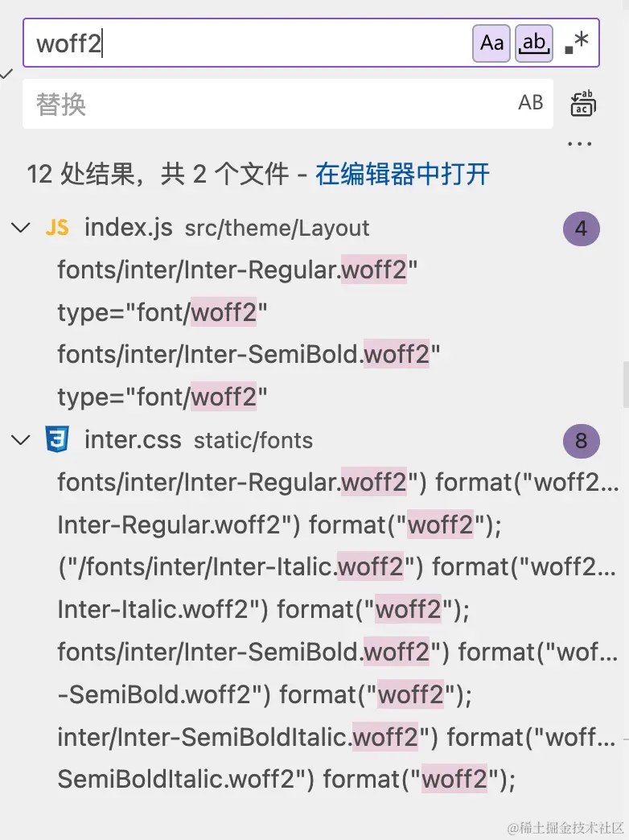Screen dimensions: 629x840
Task: Open the three-dots search details toggle
Action: [x=579, y=143]
